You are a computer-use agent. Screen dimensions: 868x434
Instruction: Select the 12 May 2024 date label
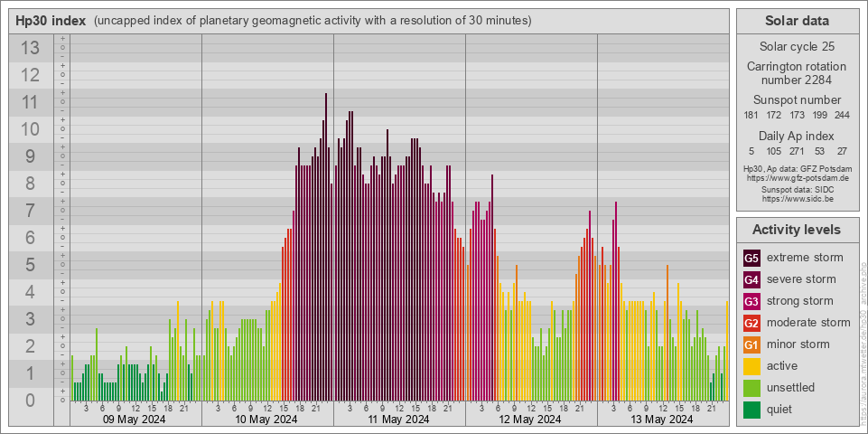click(x=530, y=420)
